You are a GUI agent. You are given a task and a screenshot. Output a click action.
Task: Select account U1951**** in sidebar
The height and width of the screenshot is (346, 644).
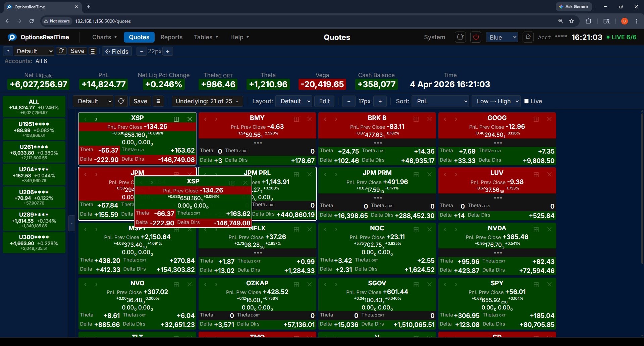point(34,129)
